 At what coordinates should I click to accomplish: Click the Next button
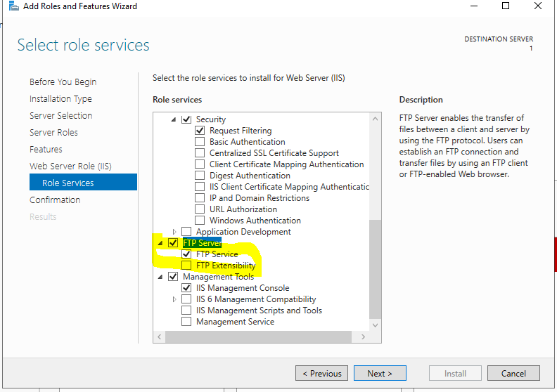click(x=380, y=373)
